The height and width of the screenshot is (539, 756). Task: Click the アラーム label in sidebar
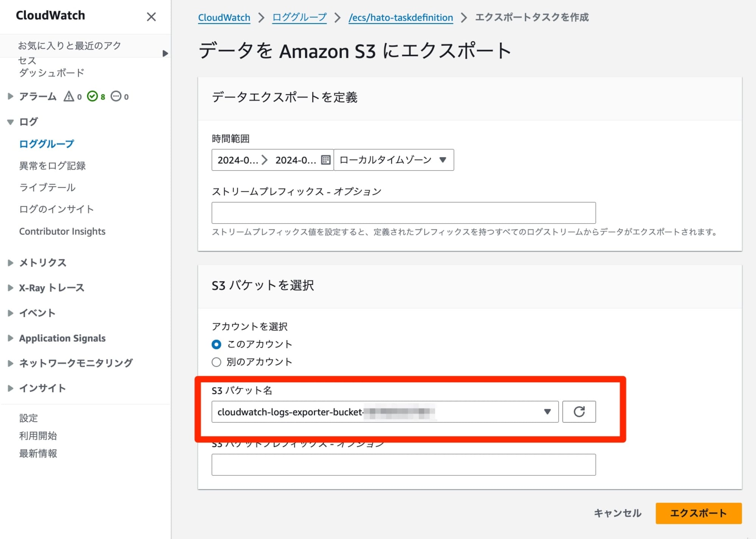pos(38,96)
